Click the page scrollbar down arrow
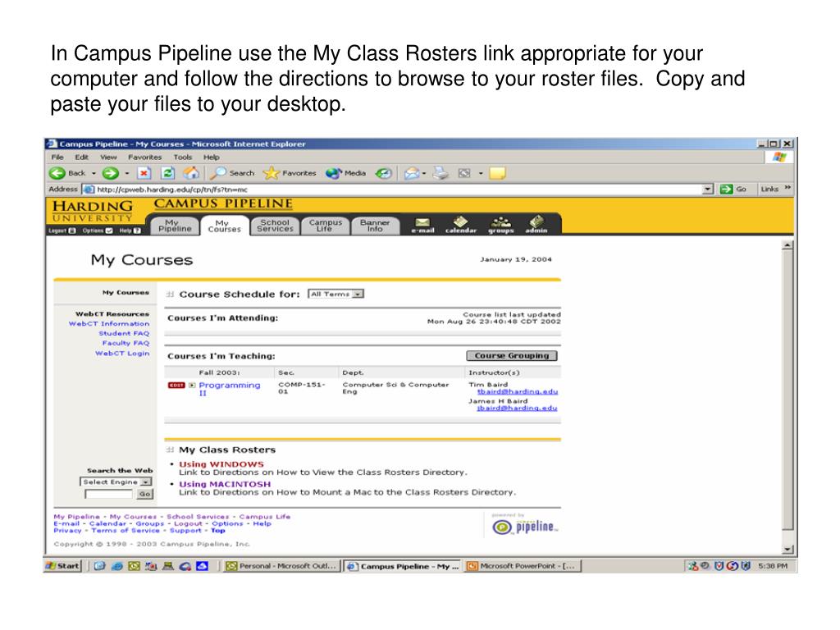The image size is (840, 630). pyautogui.click(x=787, y=549)
